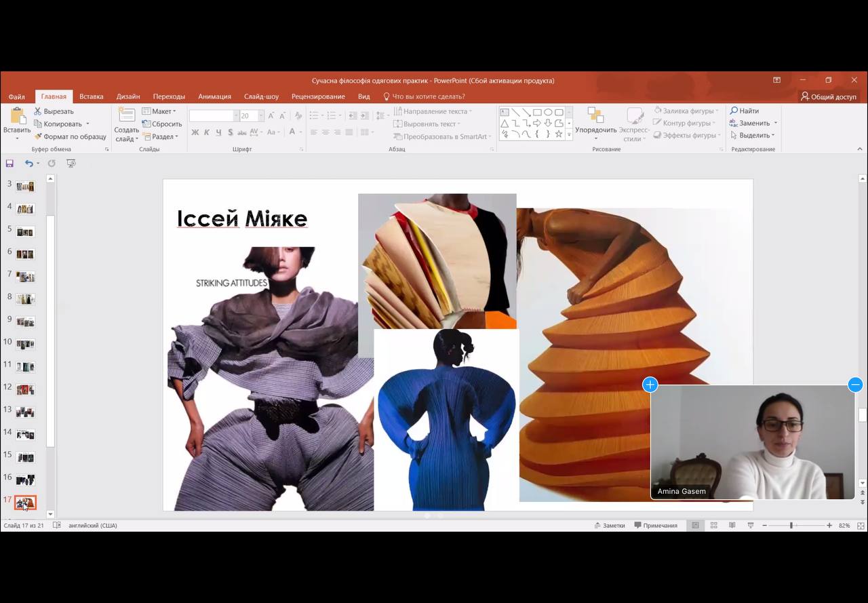Open the Макет layout dropdown

159,111
